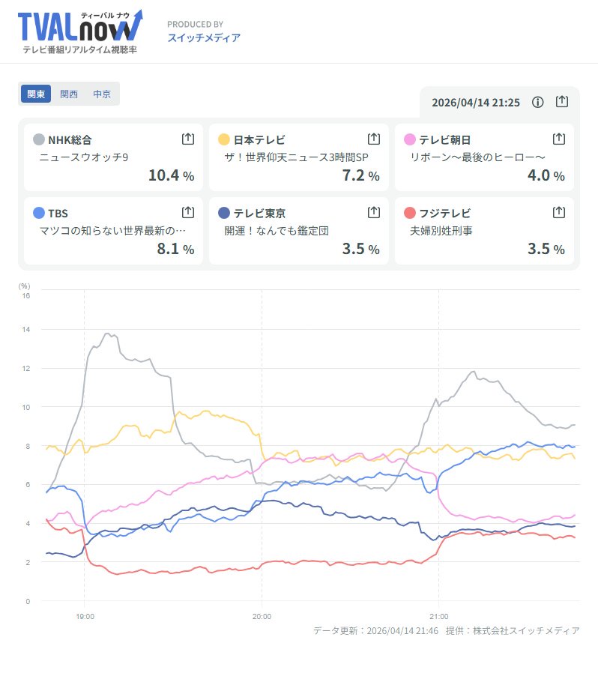Screen dimensions: 598x700
Task: Click the share icon on NHK総合 card
Action: tap(188, 139)
